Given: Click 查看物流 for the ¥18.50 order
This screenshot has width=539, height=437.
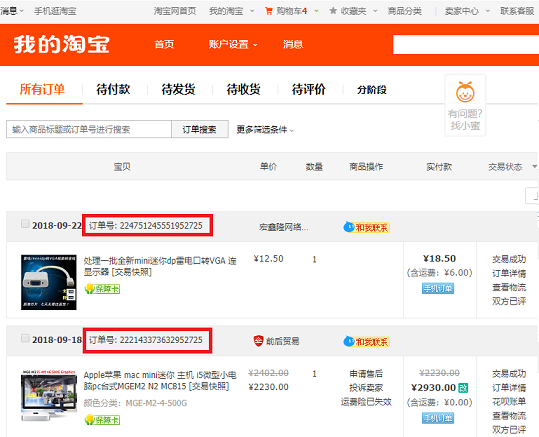Looking at the screenshot, I should point(509,287).
